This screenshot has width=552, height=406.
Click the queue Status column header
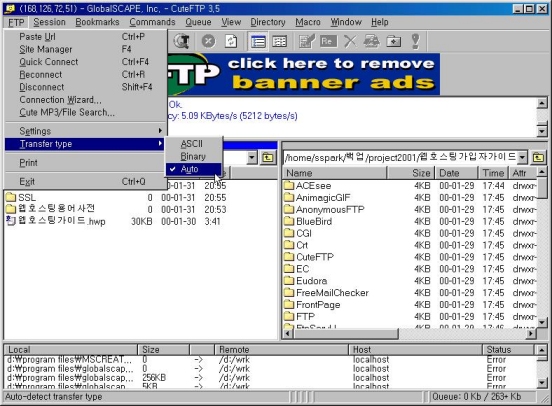[x=508, y=350]
